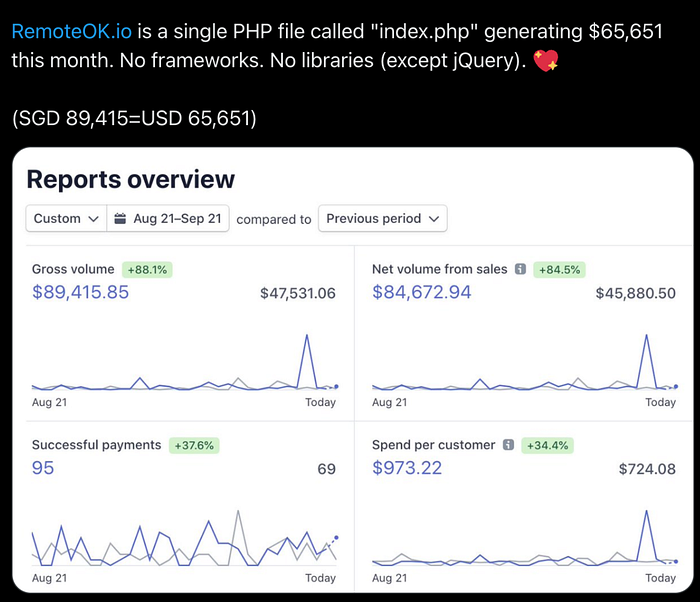Click the $724.08 previous spend value
The image size is (700, 602).
[647, 469]
